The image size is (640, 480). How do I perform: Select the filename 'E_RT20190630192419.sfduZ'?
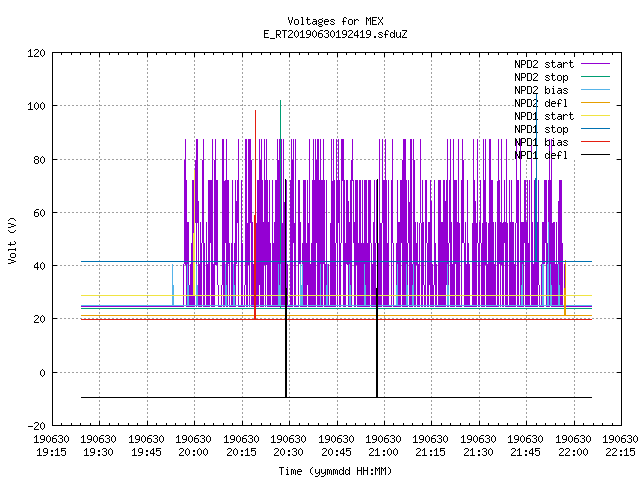click(335, 34)
